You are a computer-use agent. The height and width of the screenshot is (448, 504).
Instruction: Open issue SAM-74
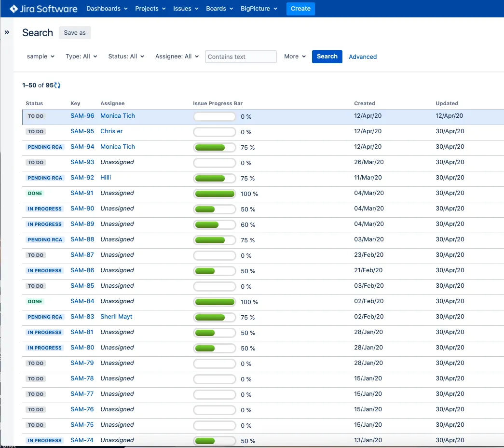pyautogui.click(x=82, y=440)
